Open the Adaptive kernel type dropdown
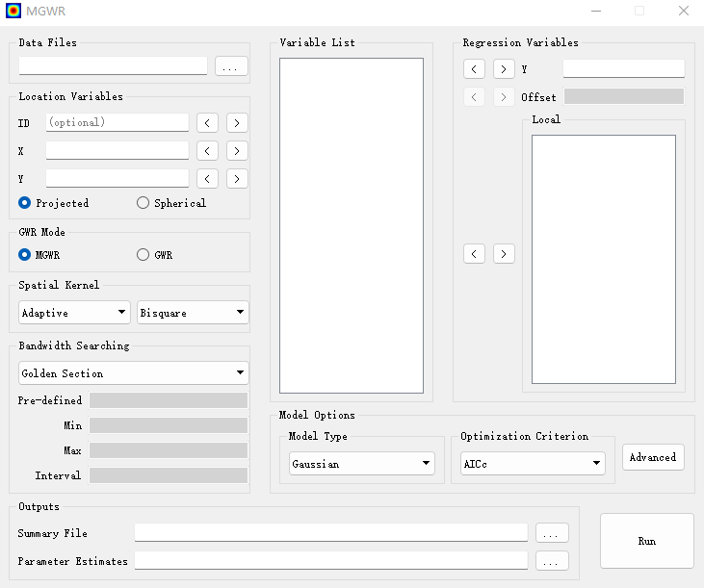The image size is (704, 588). click(x=74, y=312)
